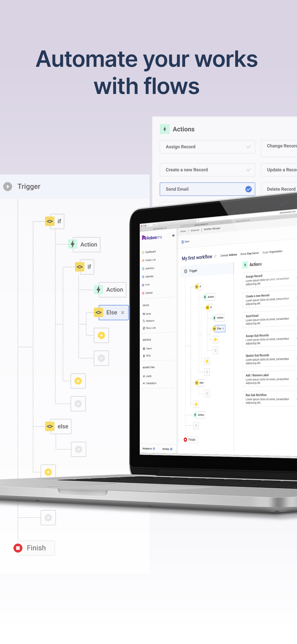
Task: Click the Trigger play icon on the laptop screen
Action: pyautogui.click(x=186, y=271)
